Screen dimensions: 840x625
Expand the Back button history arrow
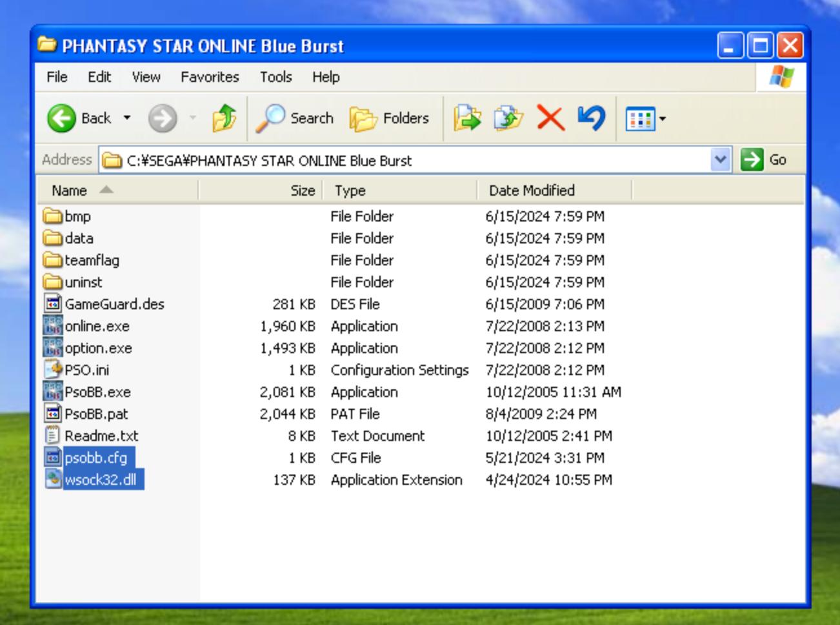coord(127,118)
